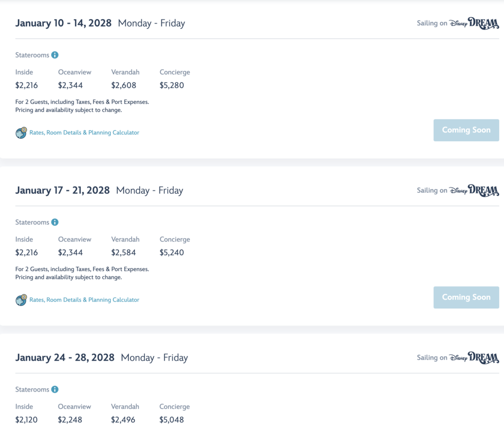
Task: Click Disney Dream logo on January 24 sailing
Action: click(x=474, y=358)
